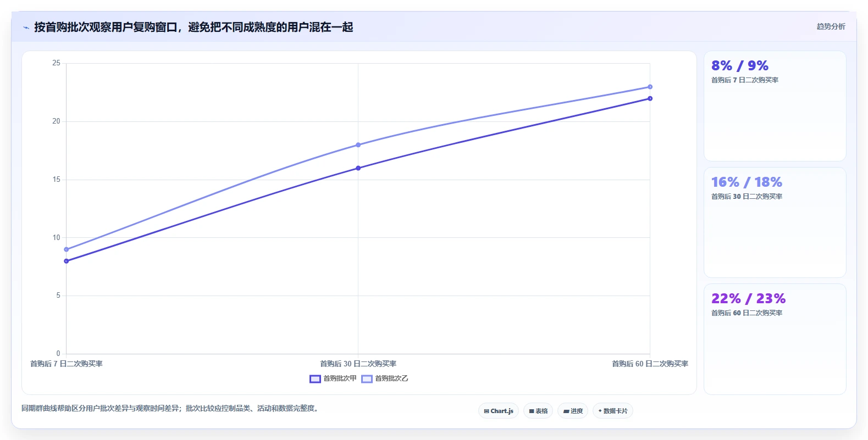
Task: Click batch 乙 data point at 7 日
Action: click(67, 249)
